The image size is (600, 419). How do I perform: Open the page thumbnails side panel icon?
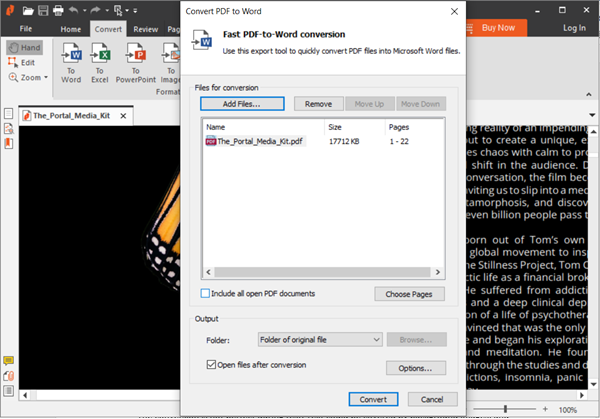[8, 113]
